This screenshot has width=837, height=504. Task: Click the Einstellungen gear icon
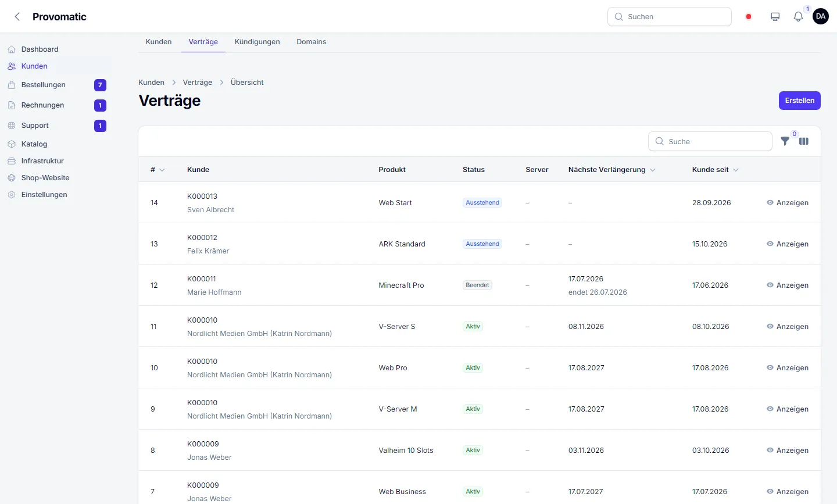point(12,195)
